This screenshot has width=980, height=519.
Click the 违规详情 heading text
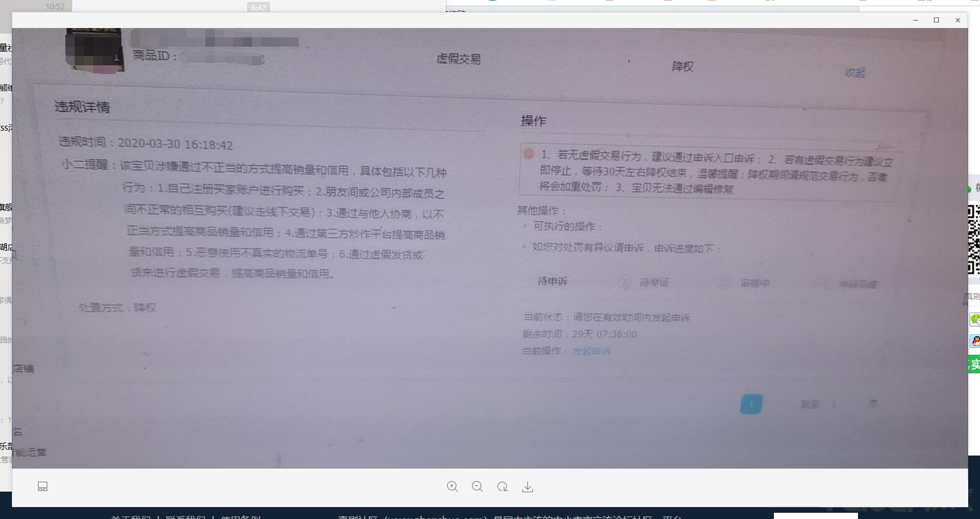[82, 107]
